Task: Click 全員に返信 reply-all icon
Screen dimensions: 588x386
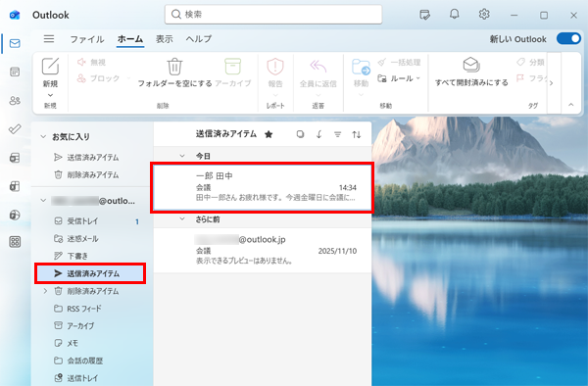Action: pos(318,67)
